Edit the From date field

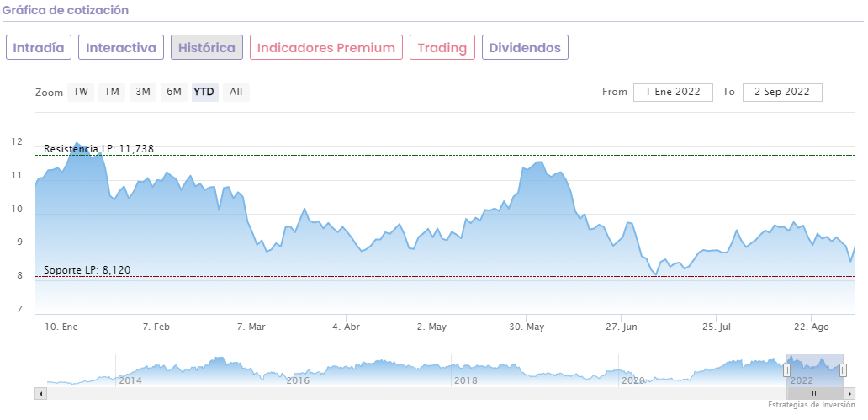673,92
